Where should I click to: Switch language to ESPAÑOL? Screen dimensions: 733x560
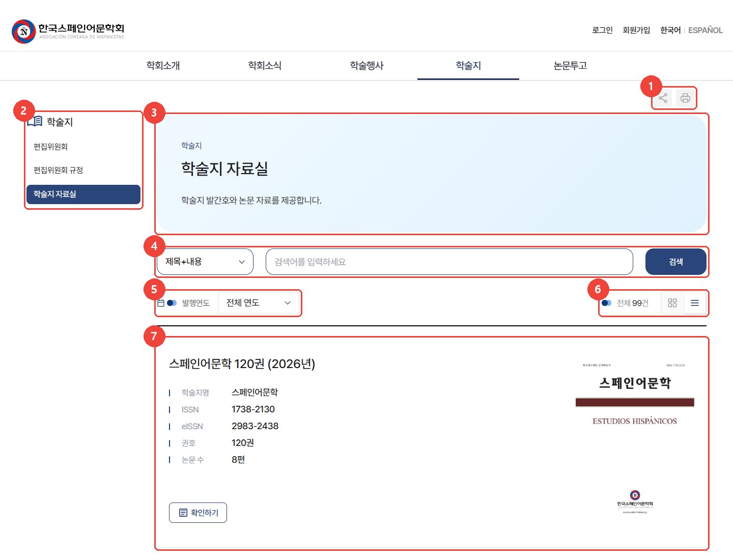(x=706, y=30)
